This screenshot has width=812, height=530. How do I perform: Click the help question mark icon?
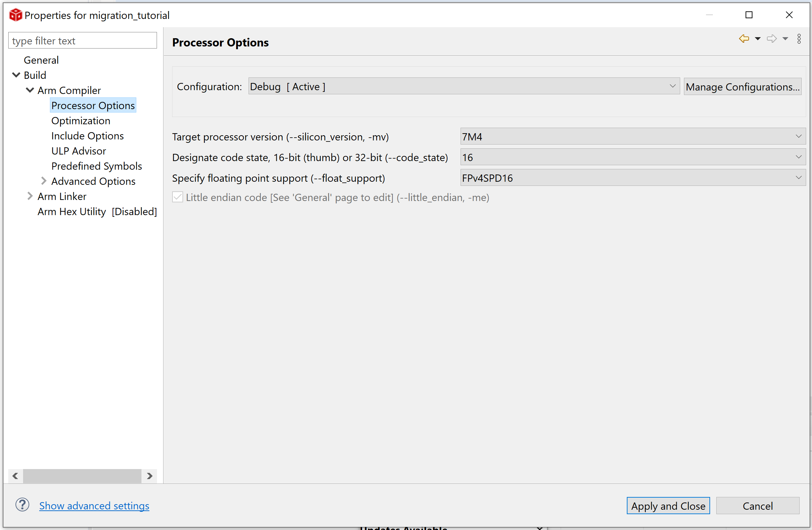coord(22,505)
